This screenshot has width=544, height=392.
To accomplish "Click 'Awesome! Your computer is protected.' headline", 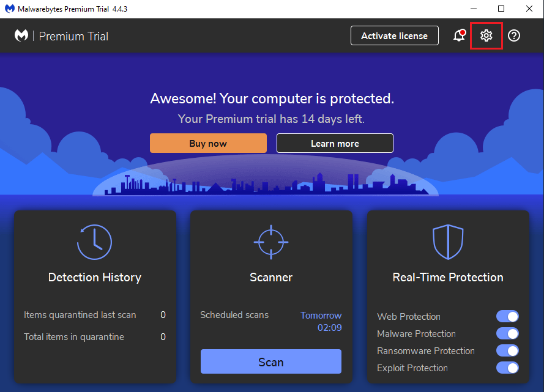I will click(272, 98).
